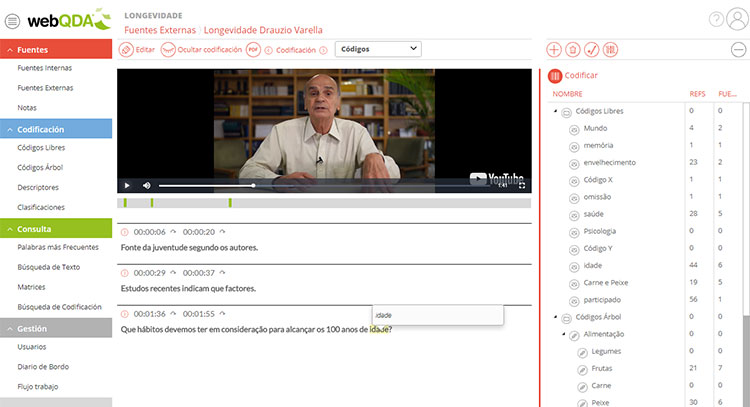Open Notas in sidebar

click(x=27, y=108)
